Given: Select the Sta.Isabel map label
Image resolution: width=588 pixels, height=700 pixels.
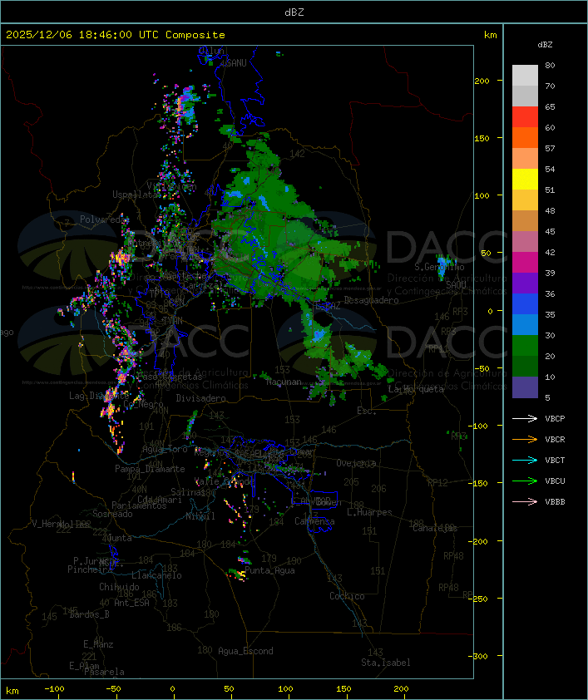Looking at the screenshot, I should (x=386, y=663).
